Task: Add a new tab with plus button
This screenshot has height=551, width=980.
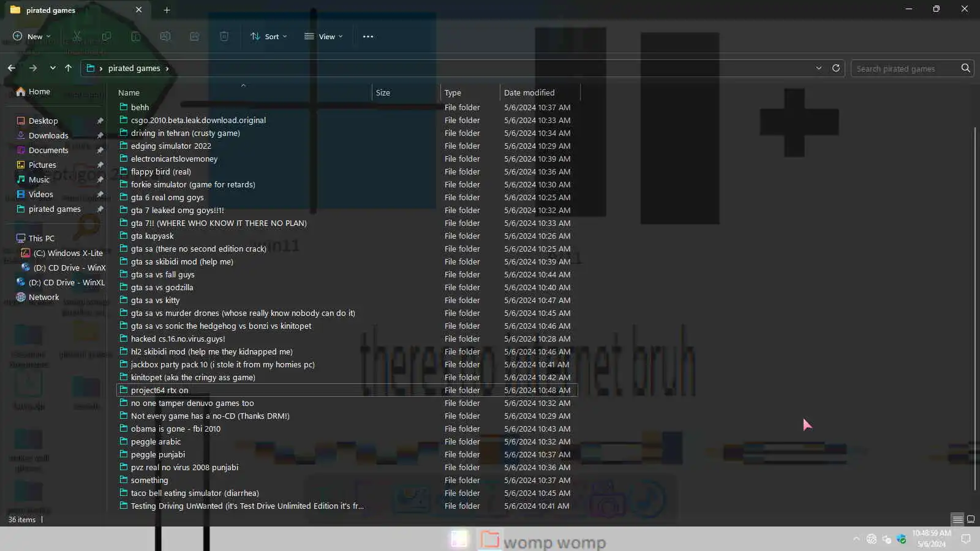Action: coord(167,10)
